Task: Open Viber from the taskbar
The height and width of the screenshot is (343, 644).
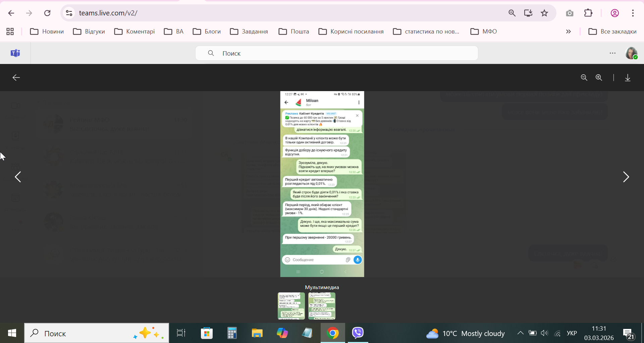Action: click(358, 333)
